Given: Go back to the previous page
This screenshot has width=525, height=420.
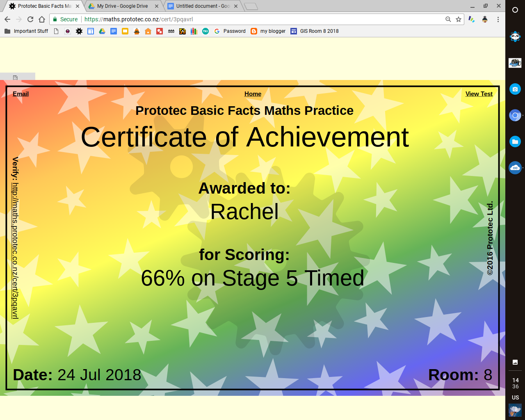Looking at the screenshot, I should tap(7, 19).
